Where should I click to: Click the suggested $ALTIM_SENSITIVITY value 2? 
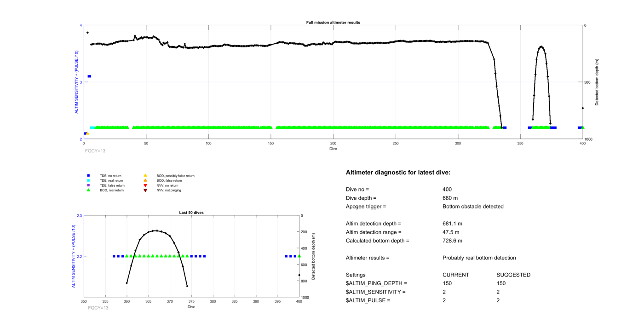498,292
